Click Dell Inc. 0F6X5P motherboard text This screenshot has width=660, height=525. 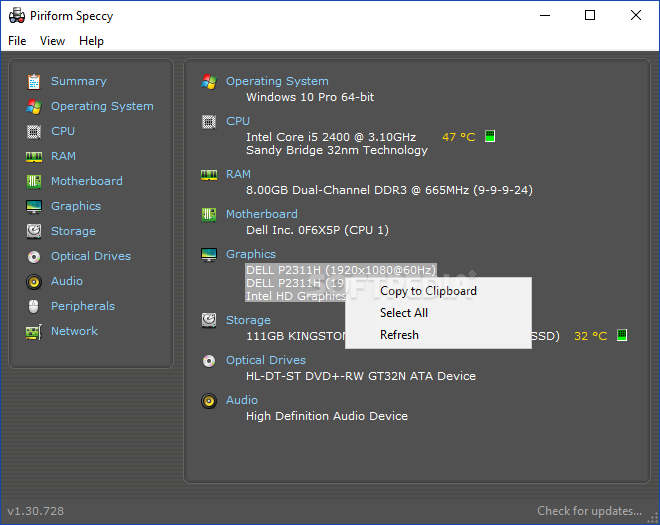pyautogui.click(x=317, y=230)
